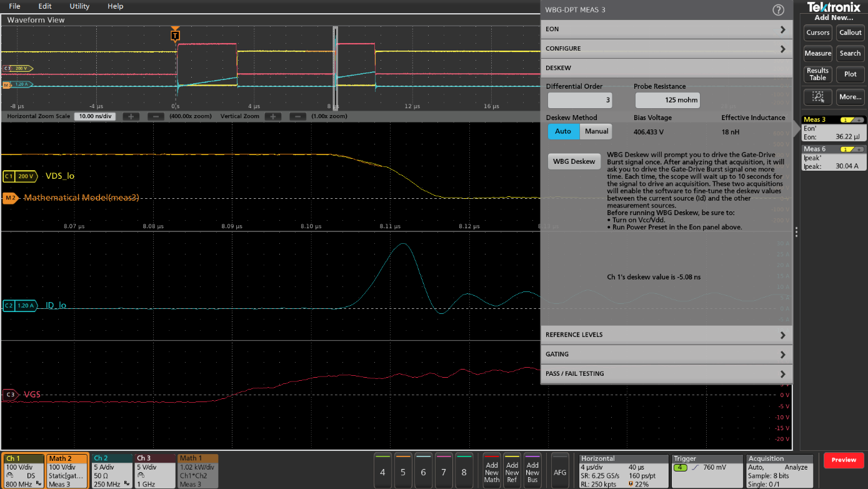Viewport: 868px width, 489px height.
Task: Click the red Preview button
Action: click(x=844, y=460)
